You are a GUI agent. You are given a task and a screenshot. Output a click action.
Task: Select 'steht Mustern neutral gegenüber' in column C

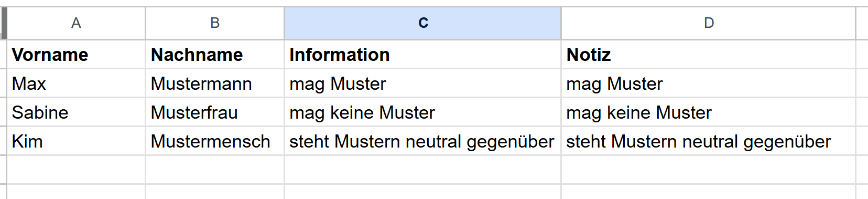coord(423,141)
